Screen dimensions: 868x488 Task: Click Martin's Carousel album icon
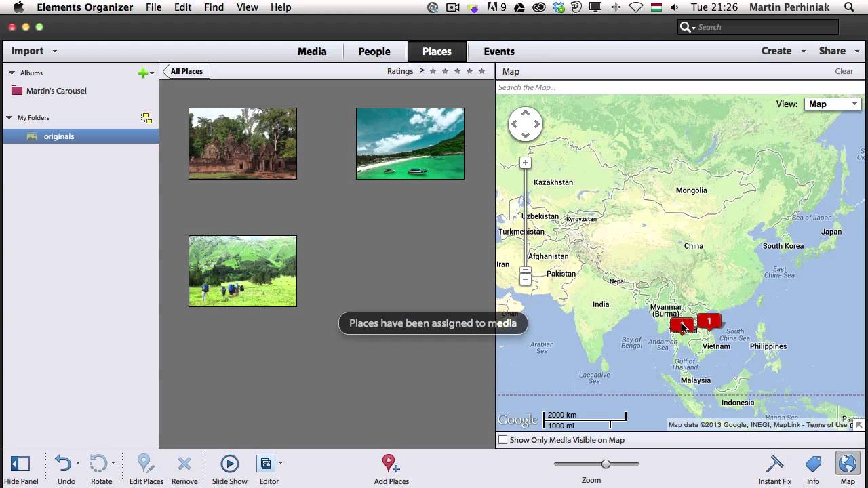tap(17, 91)
